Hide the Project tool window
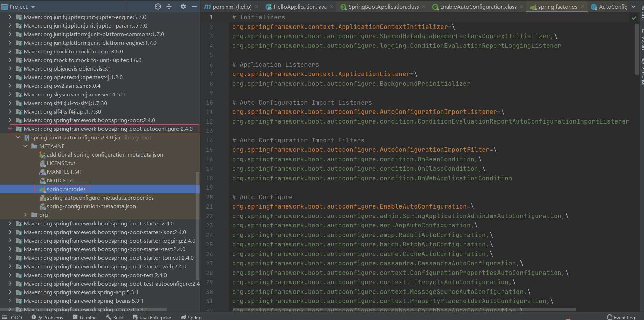This screenshot has height=320, width=644. tap(194, 7)
